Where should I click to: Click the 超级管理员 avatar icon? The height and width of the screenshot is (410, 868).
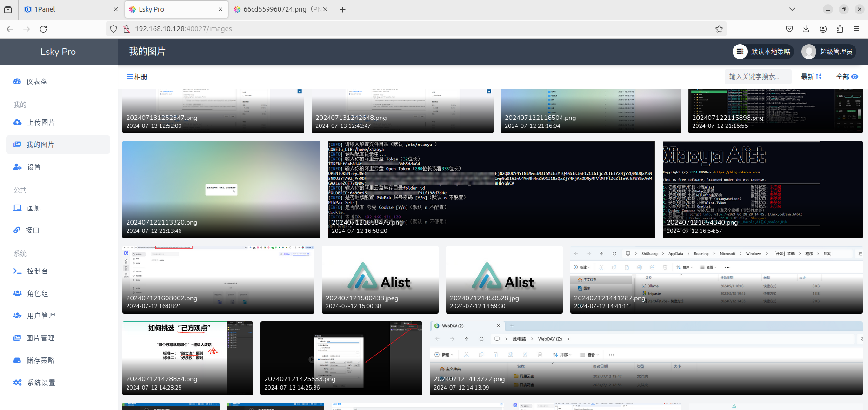[809, 52]
